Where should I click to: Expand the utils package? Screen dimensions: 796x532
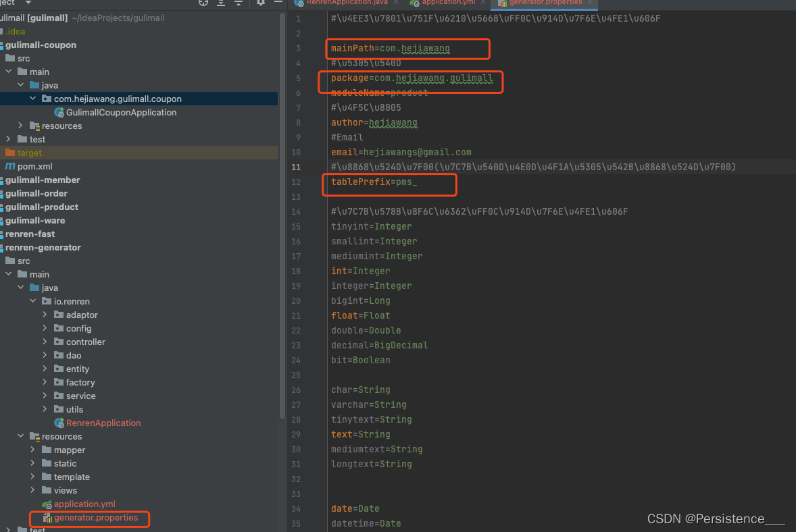(x=45, y=409)
